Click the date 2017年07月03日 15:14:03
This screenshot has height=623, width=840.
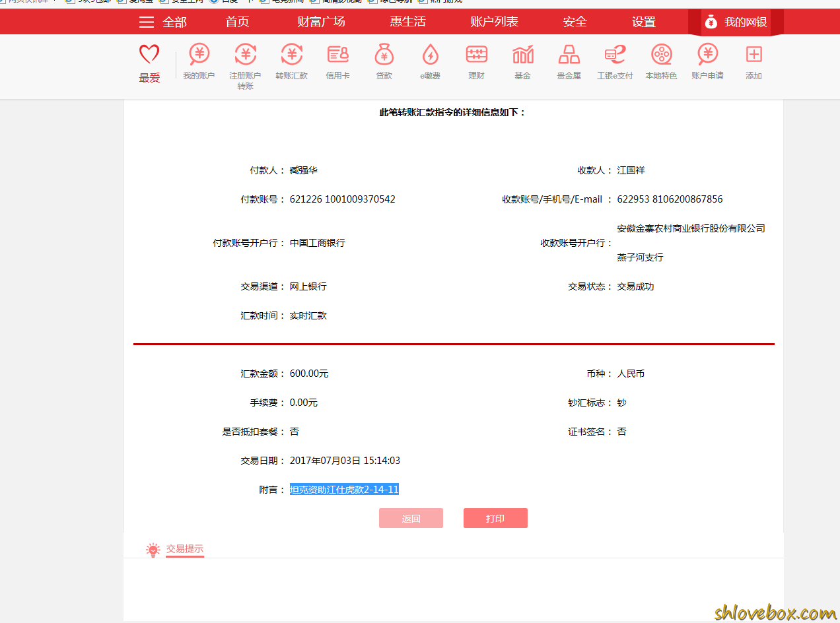point(345,460)
